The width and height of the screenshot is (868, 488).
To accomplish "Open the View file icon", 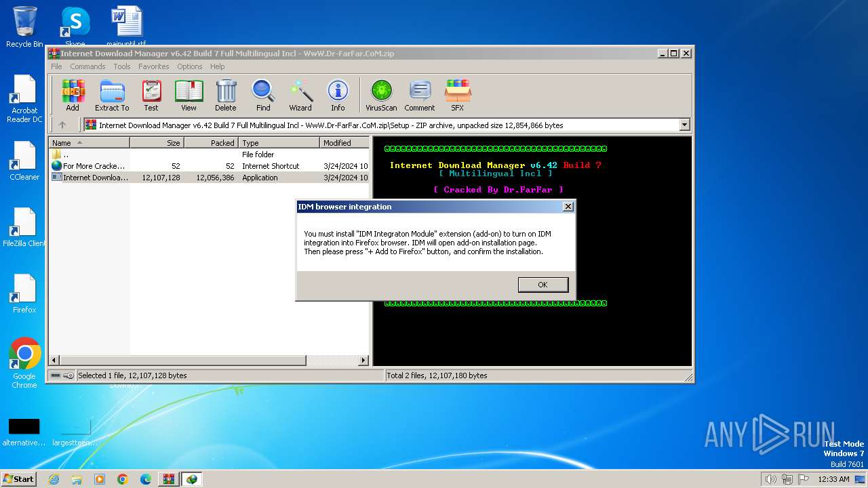I will [189, 95].
